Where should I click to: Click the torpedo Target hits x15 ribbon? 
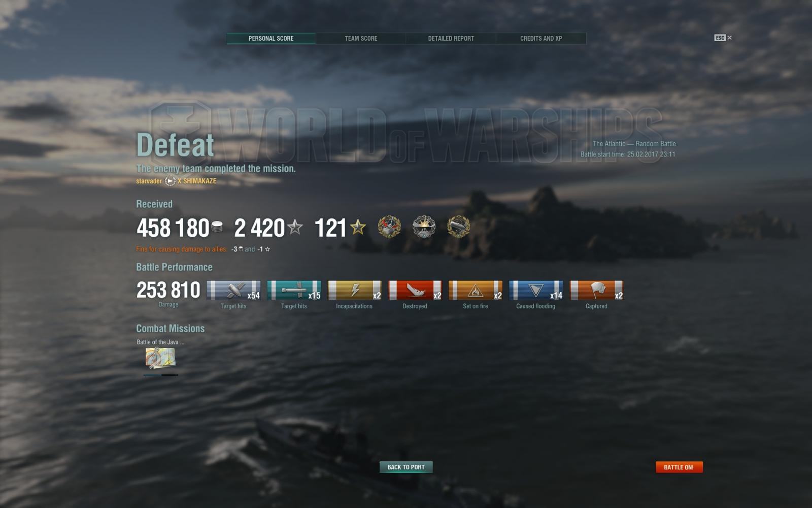click(x=294, y=290)
